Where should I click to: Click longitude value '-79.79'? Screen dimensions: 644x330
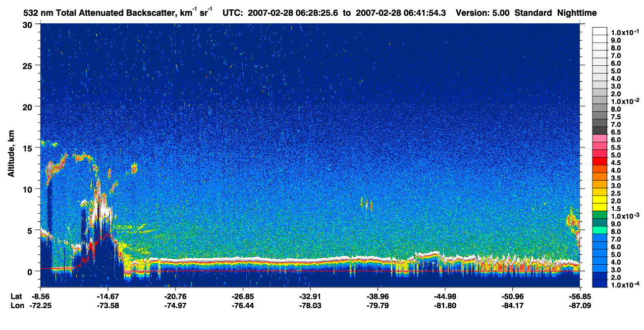(x=377, y=305)
